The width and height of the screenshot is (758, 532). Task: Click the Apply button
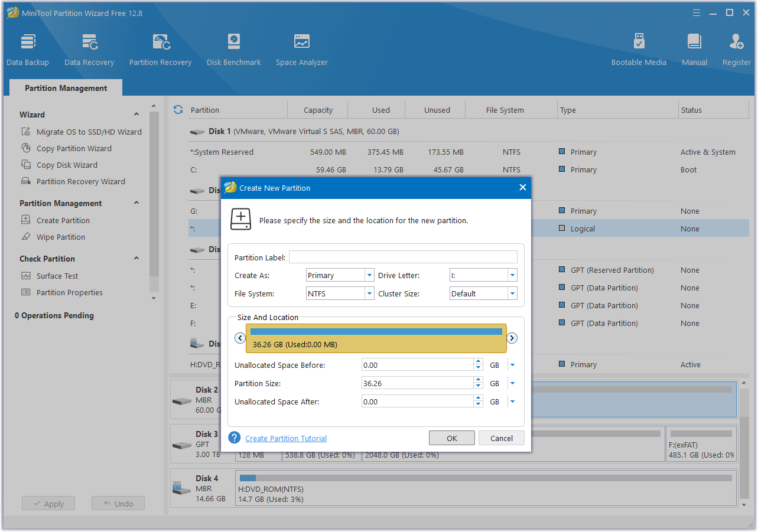pyautogui.click(x=48, y=504)
